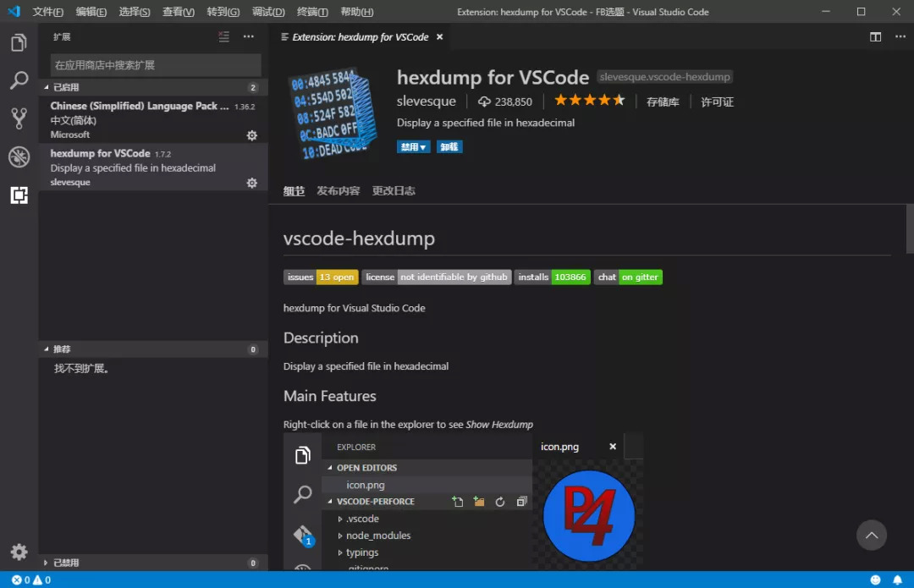Split the editor to the right
The width and height of the screenshot is (914, 588).
(876, 36)
